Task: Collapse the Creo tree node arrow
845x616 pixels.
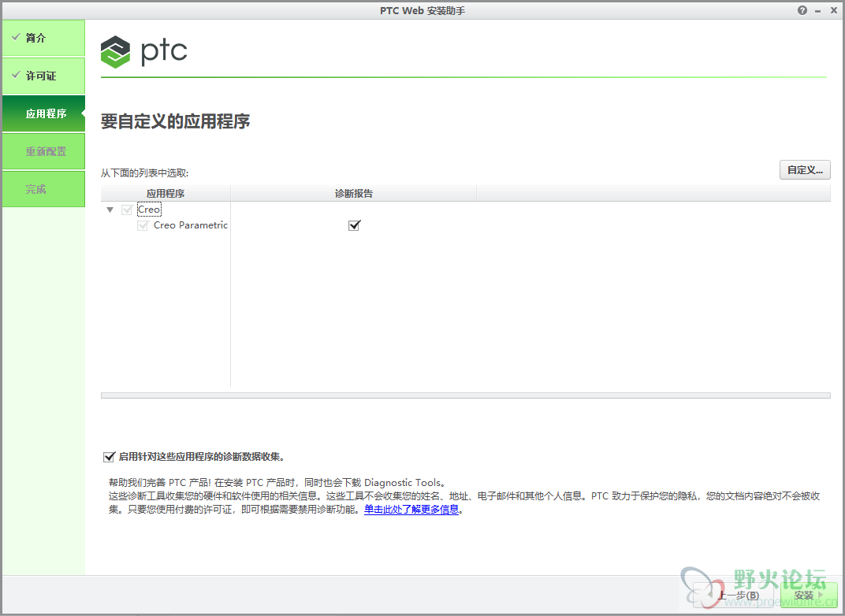Action: pos(110,210)
